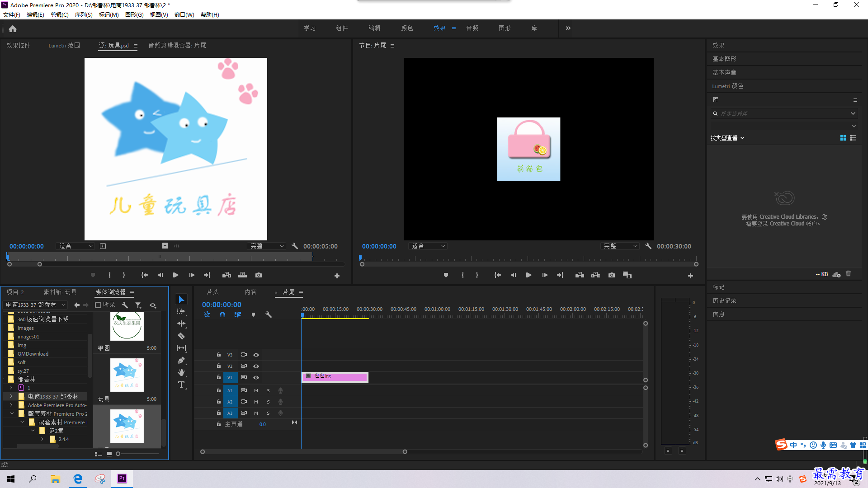Toggle V2 track output eye

[256, 366]
